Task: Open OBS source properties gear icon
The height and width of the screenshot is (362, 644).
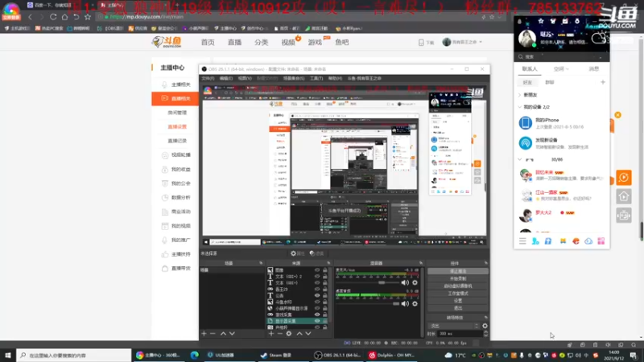Action: point(289,334)
